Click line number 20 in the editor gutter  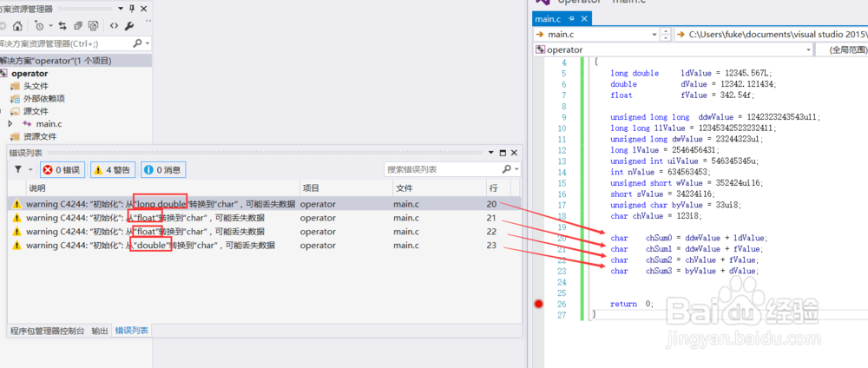562,238
